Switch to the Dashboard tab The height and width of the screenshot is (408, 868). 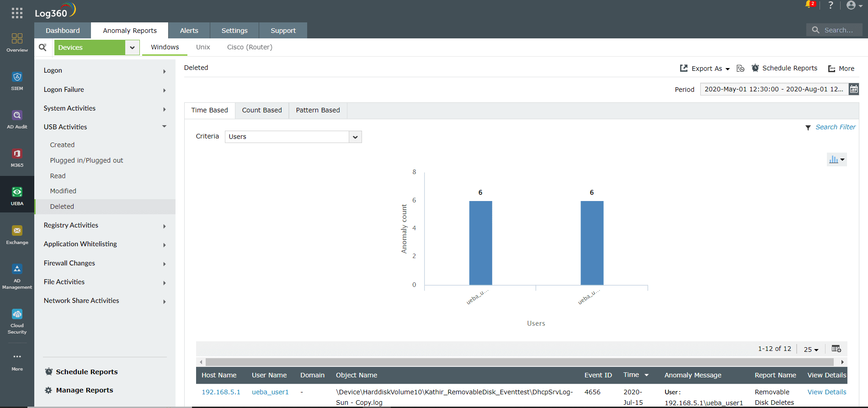63,31
